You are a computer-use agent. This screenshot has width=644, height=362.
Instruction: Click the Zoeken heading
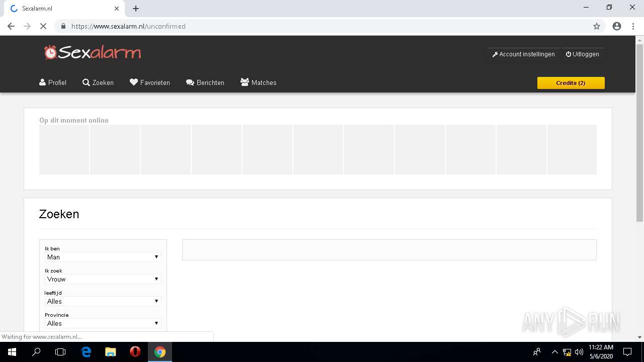(59, 214)
